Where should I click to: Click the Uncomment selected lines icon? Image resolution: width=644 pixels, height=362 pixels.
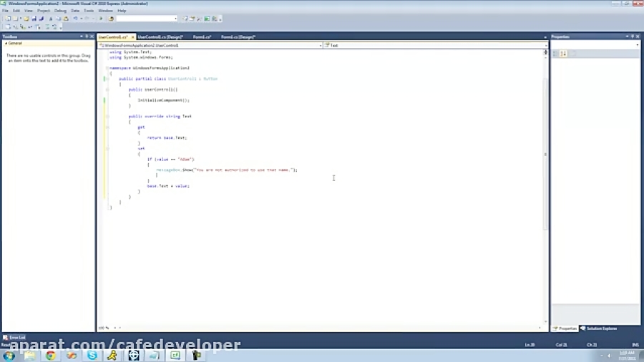[54, 27]
